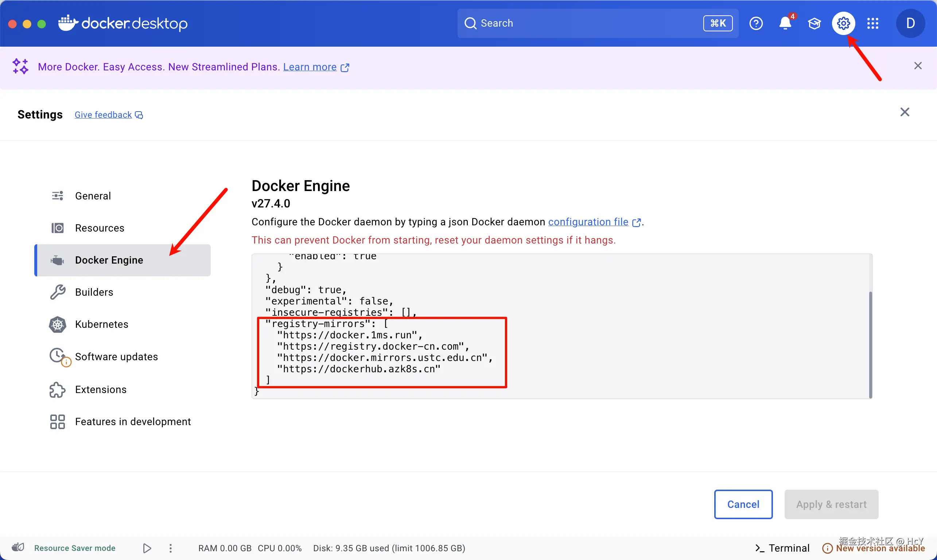937x560 pixels.
Task: Click the Settings gear icon
Action: [x=843, y=23]
